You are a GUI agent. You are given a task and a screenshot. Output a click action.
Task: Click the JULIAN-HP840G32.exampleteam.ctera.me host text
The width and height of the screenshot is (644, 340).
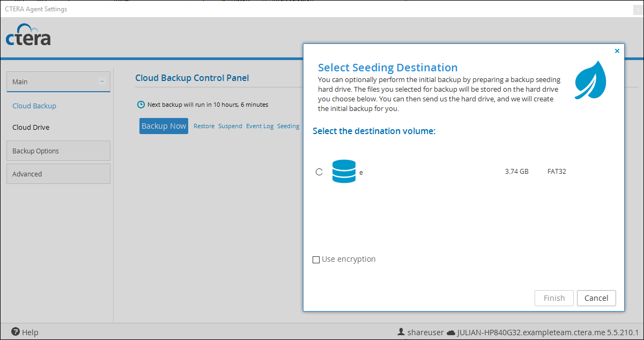(531, 332)
